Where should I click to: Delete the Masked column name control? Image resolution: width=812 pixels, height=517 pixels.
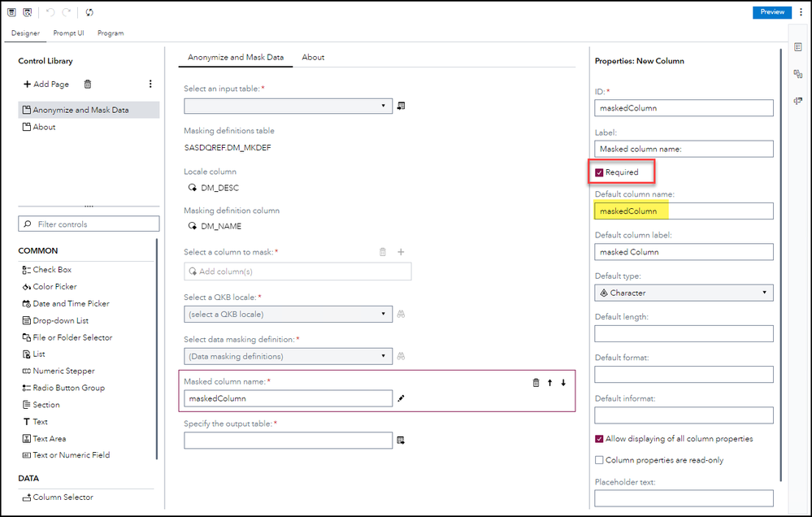point(536,382)
